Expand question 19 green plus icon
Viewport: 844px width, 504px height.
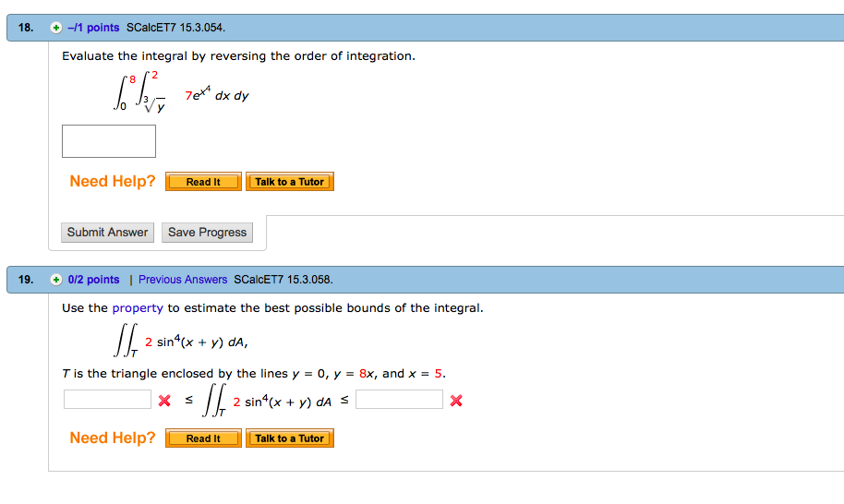[x=56, y=280]
